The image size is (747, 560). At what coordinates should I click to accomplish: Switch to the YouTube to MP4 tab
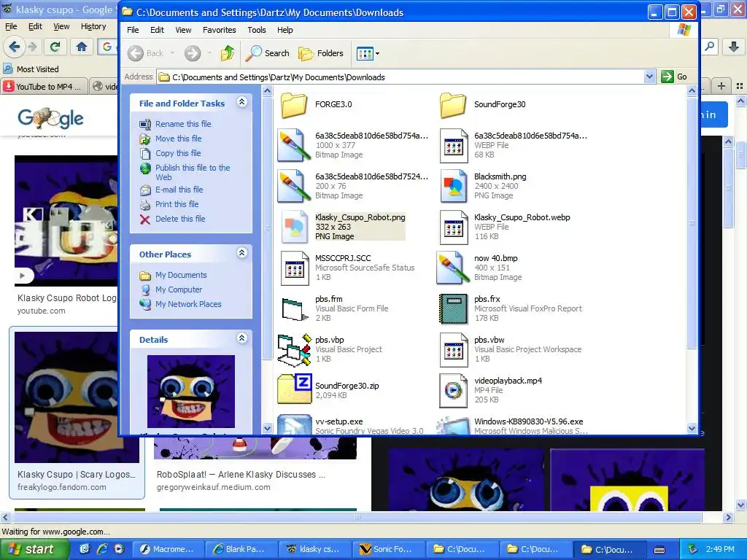pyautogui.click(x=44, y=86)
